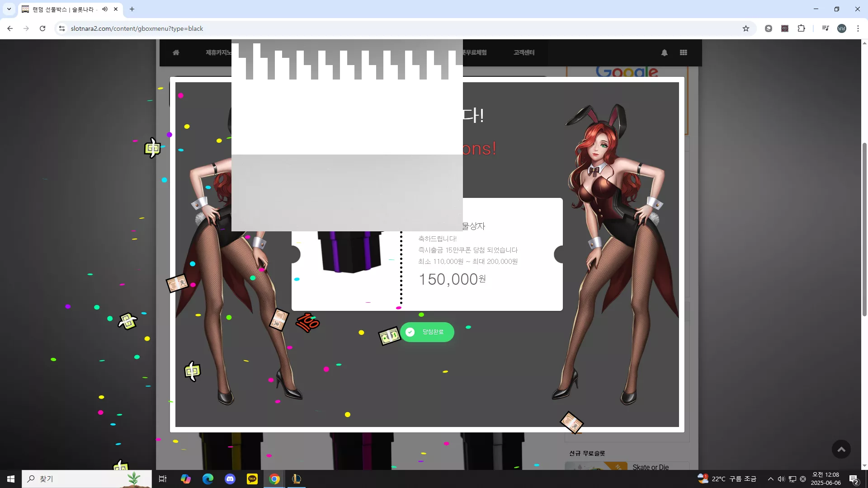This screenshot has width=868, height=488.
Task: Launch Copilot from the taskbar
Action: (185, 479)
